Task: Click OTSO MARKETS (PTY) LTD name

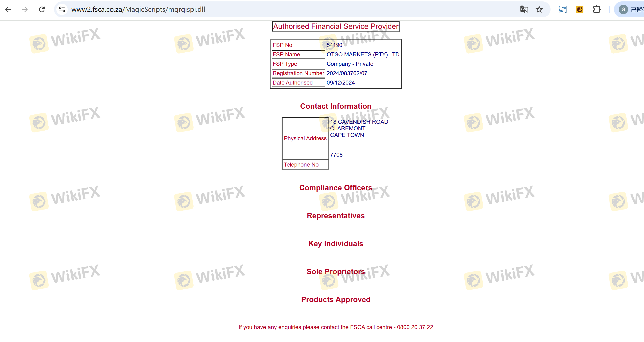Action: (363, 54)
